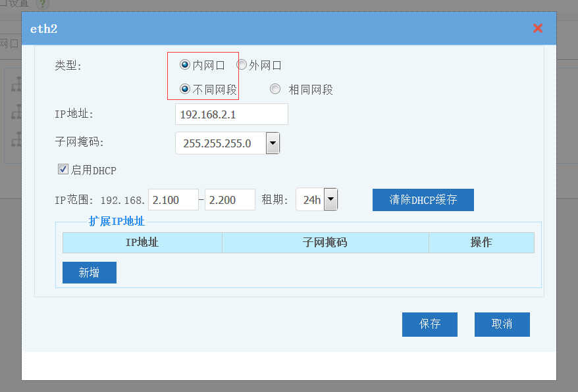Viewport: 578px width, 392px height.
Task: Cancel changes with the 取消 button
Action: pyautogui.click(x=502, y=324)
